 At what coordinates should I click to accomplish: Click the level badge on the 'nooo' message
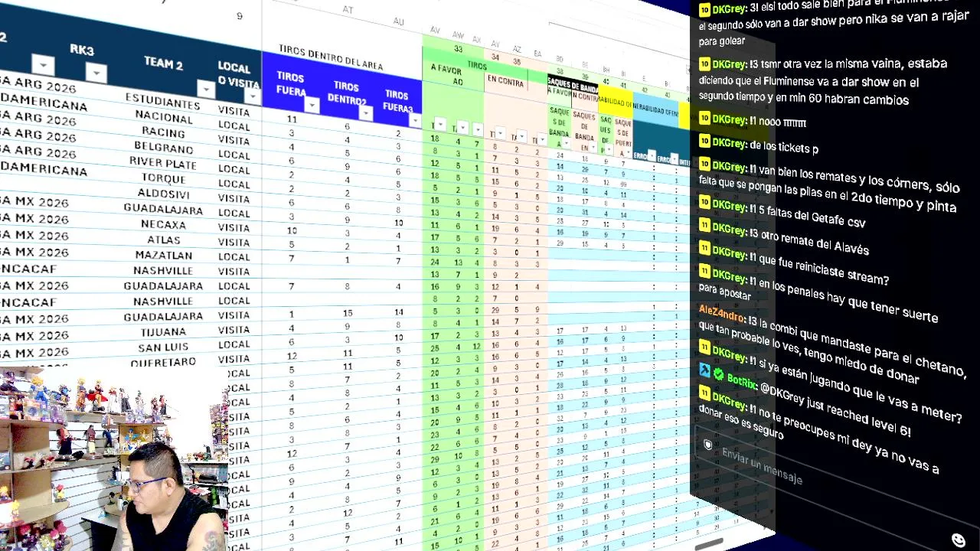pos(705,119)
